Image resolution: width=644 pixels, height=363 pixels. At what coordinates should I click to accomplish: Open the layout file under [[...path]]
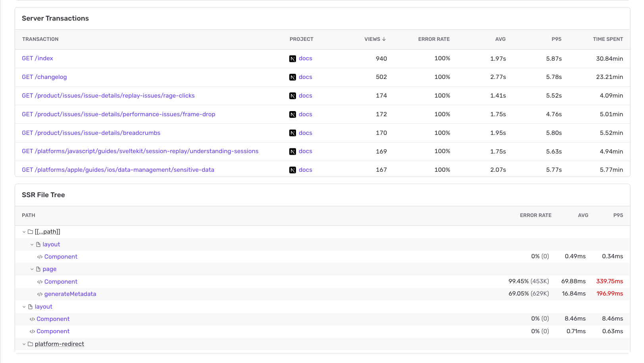tap(51, 244)
